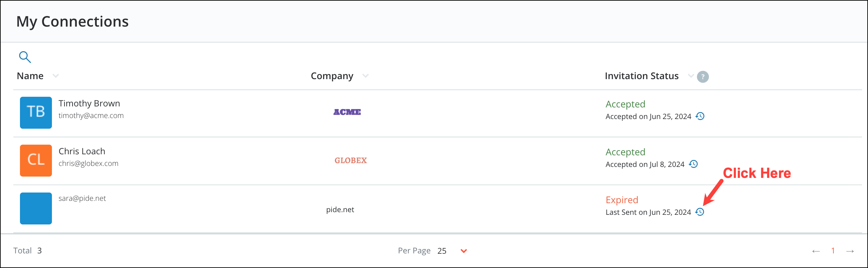
Task: Open the Per Page 25 dropdown
Action: click(464, 251)
